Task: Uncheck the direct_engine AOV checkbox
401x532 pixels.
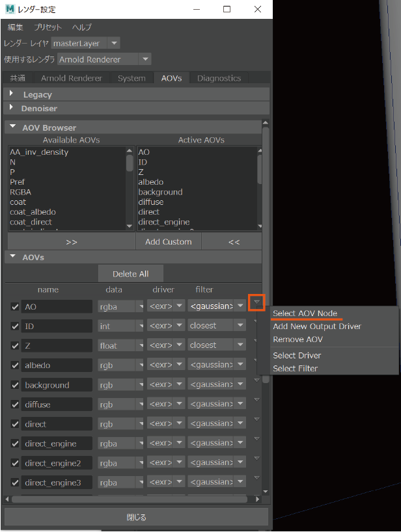Action: pyautogui.click(x=15, y=444)
